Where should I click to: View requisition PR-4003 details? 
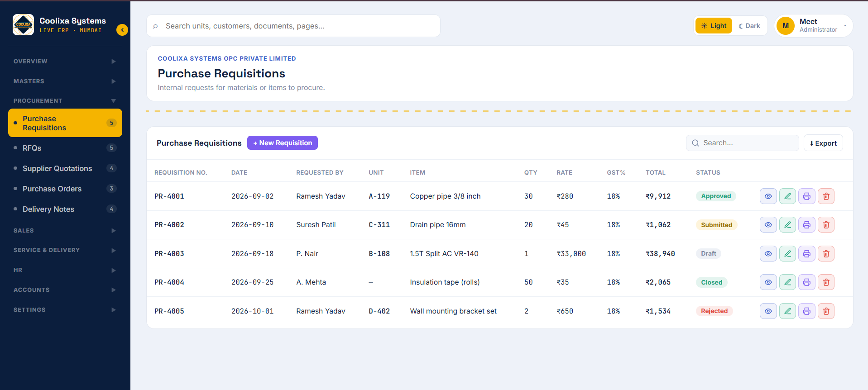point(768,254)
